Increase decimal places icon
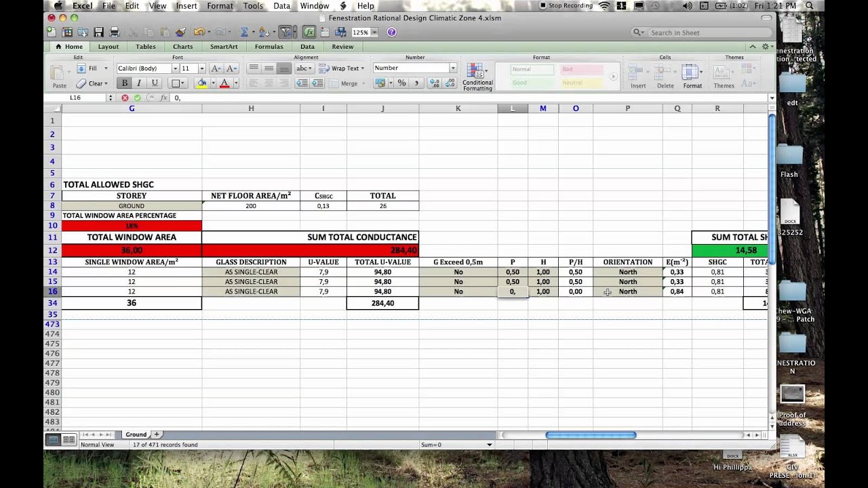The height and width of the screenshot is (488, 868). click(x=434, y=83)
